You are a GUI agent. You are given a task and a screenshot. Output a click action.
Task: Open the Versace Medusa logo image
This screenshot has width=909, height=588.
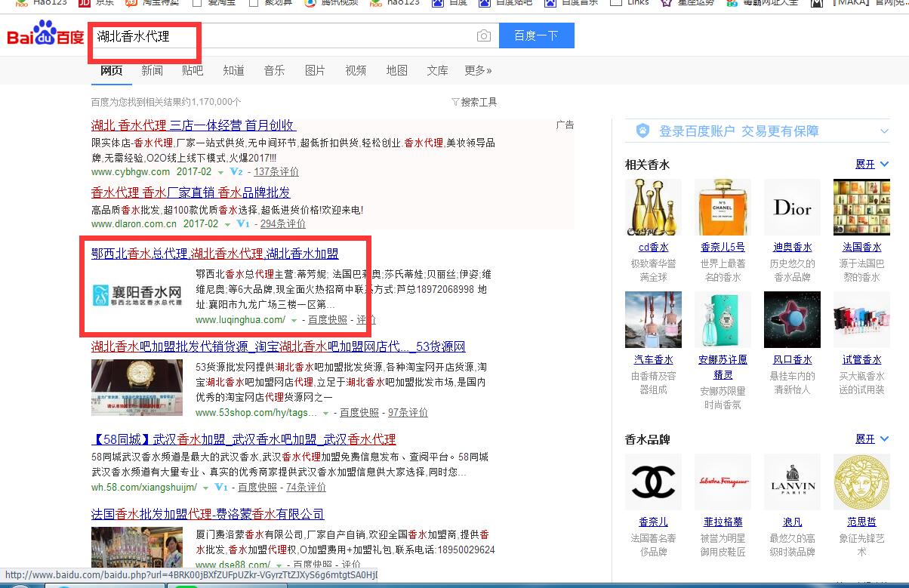tap(861, 482)
